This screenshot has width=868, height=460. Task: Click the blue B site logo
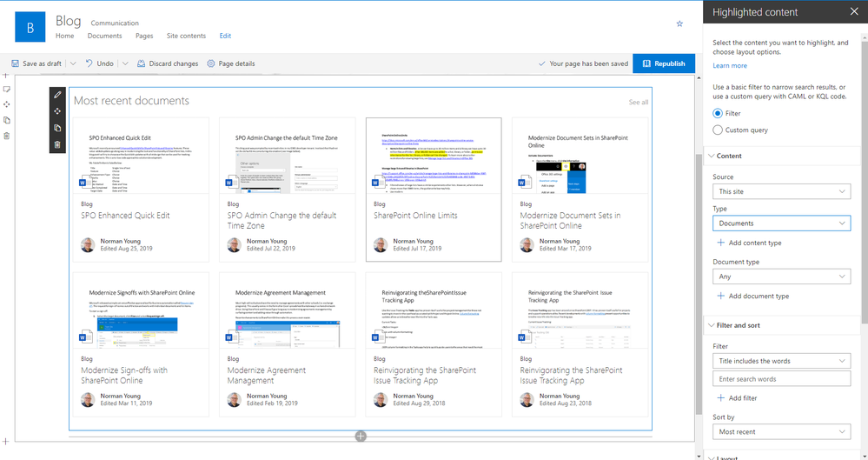pyautogui.click(x=30, y=27)
